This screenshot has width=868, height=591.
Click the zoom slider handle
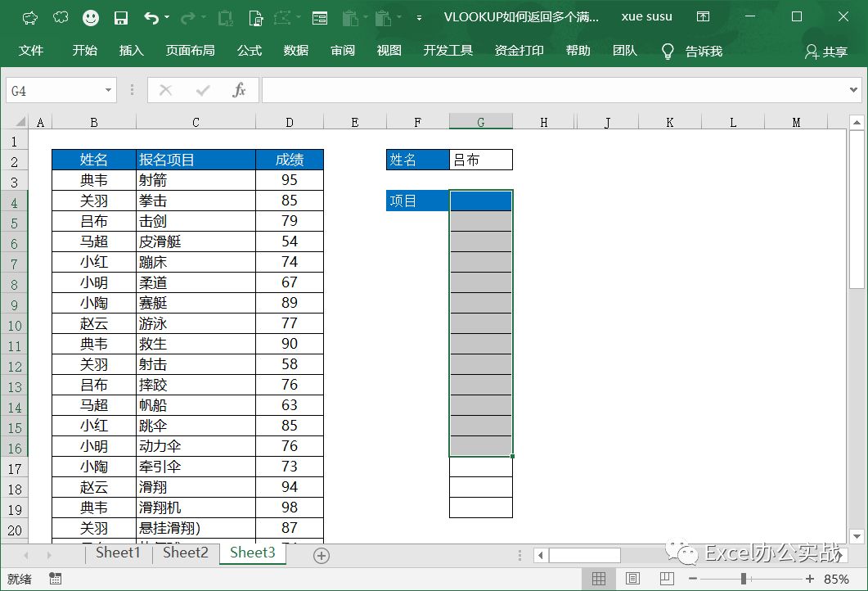(x=744, y=579)
